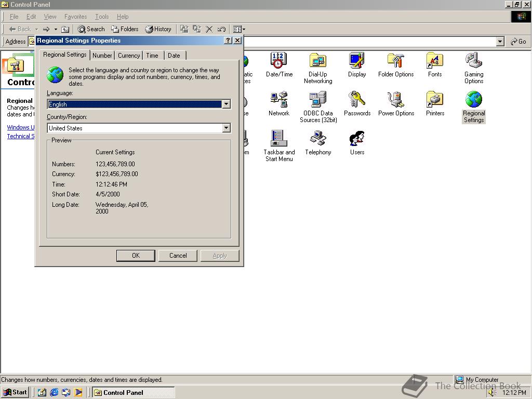532x399 pixels.
Task: Open the Printers folder icon
Action: [x=435, y=103]
